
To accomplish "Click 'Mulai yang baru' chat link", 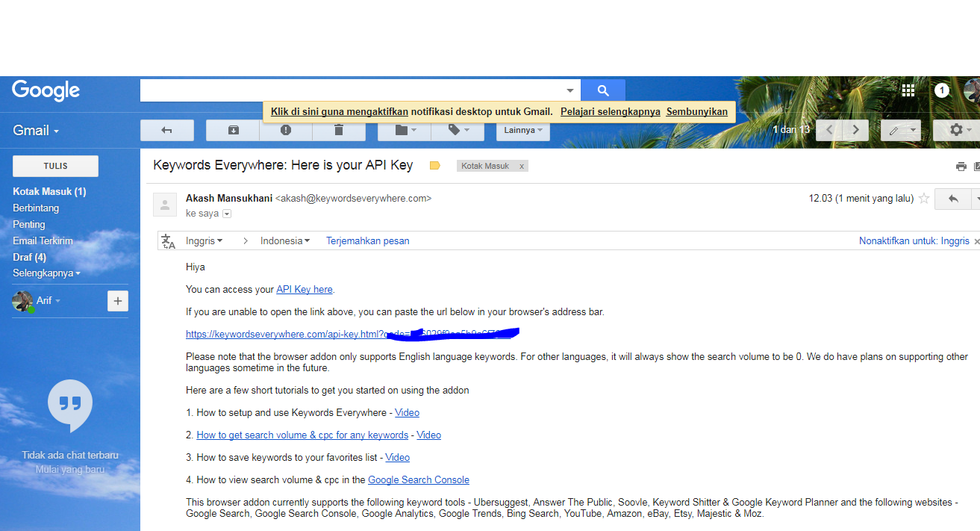I will pyautogui.click(x=70, y=470).
